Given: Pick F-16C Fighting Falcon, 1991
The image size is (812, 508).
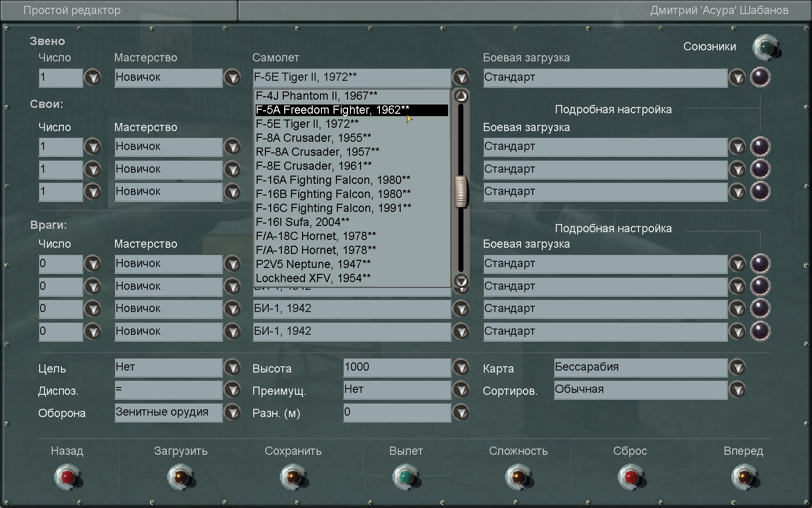Looking at the screenshot, I should [x=352, y=208].
